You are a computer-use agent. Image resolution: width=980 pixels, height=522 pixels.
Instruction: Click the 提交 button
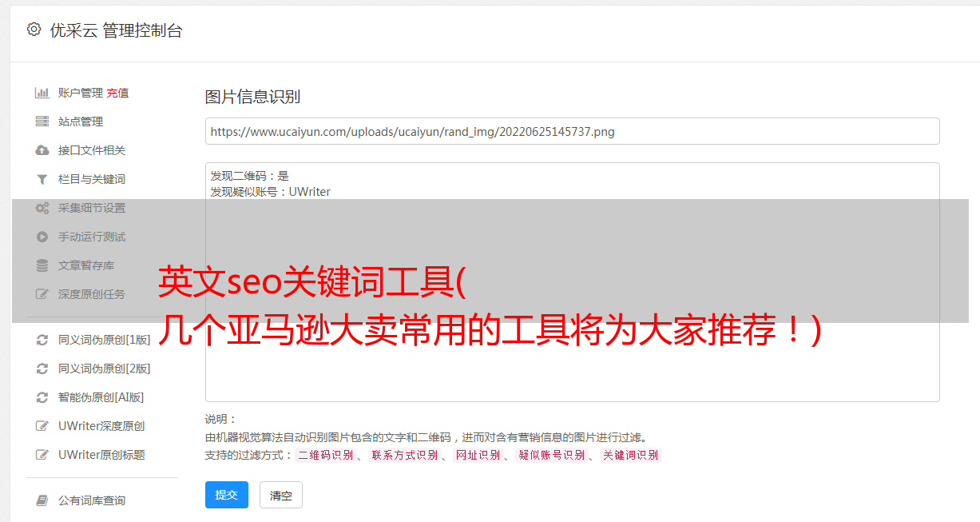pyautogui.click(x=227, y=495)
